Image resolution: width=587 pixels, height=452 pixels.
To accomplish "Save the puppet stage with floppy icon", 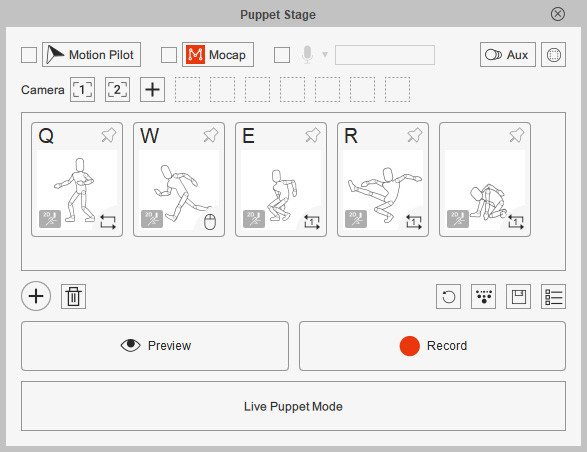I will [x=518, y=297].
